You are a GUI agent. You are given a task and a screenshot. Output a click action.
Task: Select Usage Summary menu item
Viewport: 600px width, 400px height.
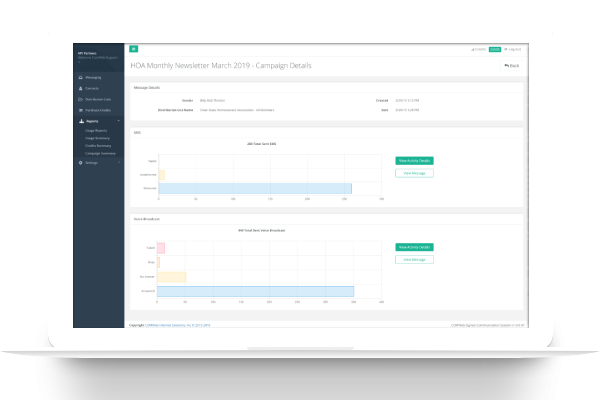[97, 138]
